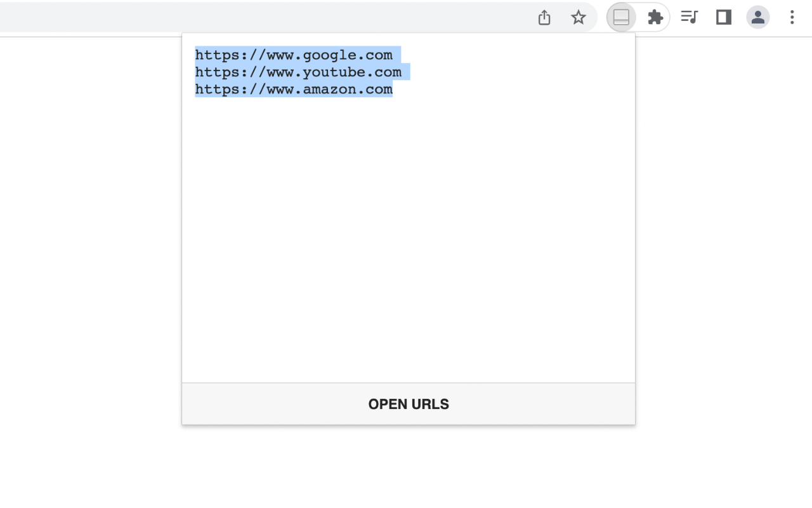Open the Extensions puzzle-piece menu
812x508 pixels.
(x=655, y=17)
